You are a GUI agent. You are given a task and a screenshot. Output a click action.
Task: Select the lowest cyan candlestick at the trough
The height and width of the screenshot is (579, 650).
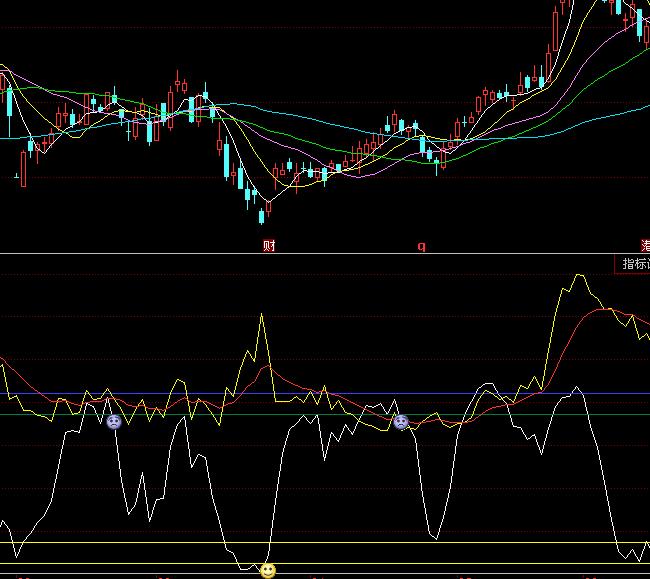point(248,201)
